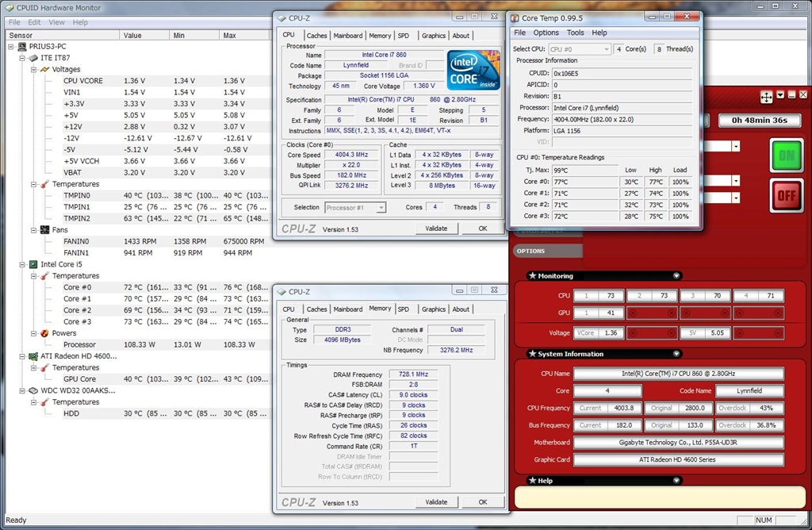Click the ATI Radeon HD 4600 card icon
Screen dimensions: 812x530
[x=33, y=356]
